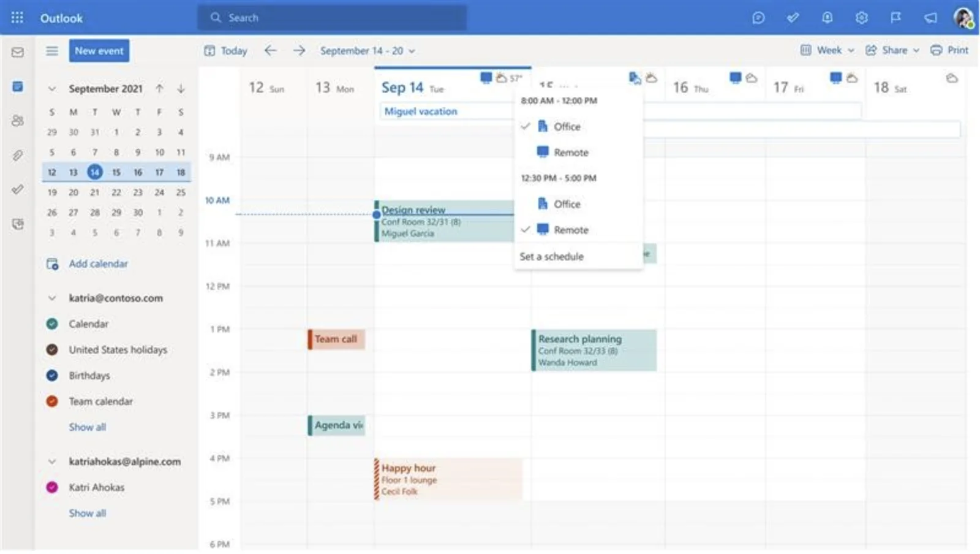The width and height of the screenshot is (980, 554).
Task: Open the People module in sidebar
Action: [x=18, y=121]
